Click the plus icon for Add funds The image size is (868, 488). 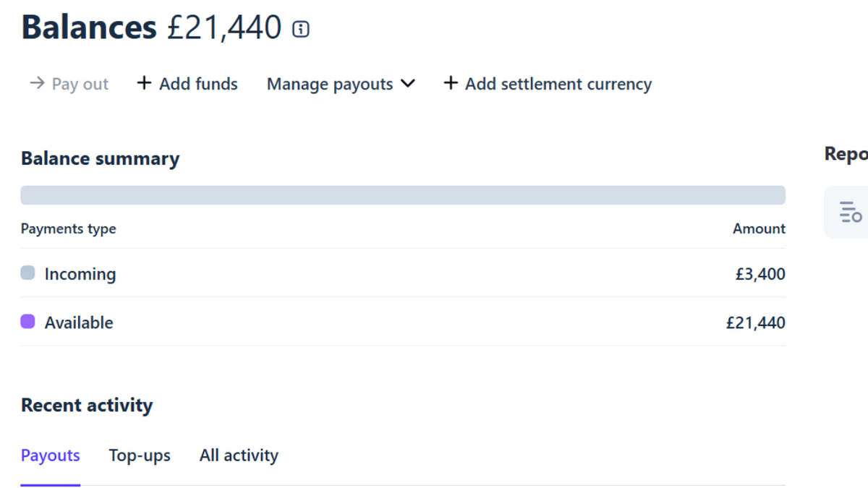click(144, 84)
